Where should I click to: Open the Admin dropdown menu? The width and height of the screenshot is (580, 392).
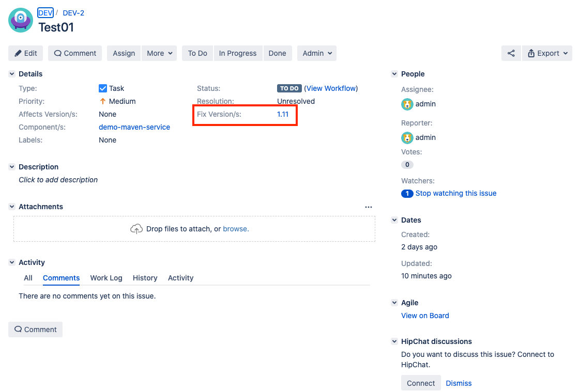[317, 53]
